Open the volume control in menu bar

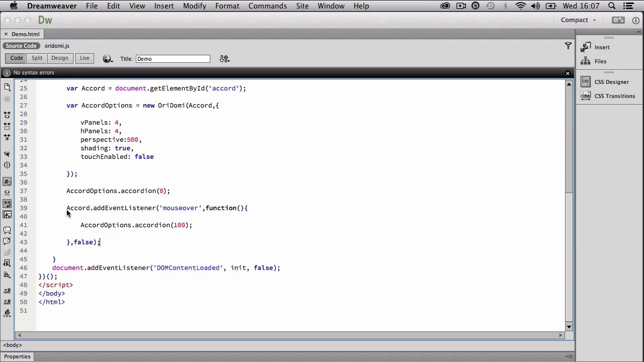[x=535, y=6]
